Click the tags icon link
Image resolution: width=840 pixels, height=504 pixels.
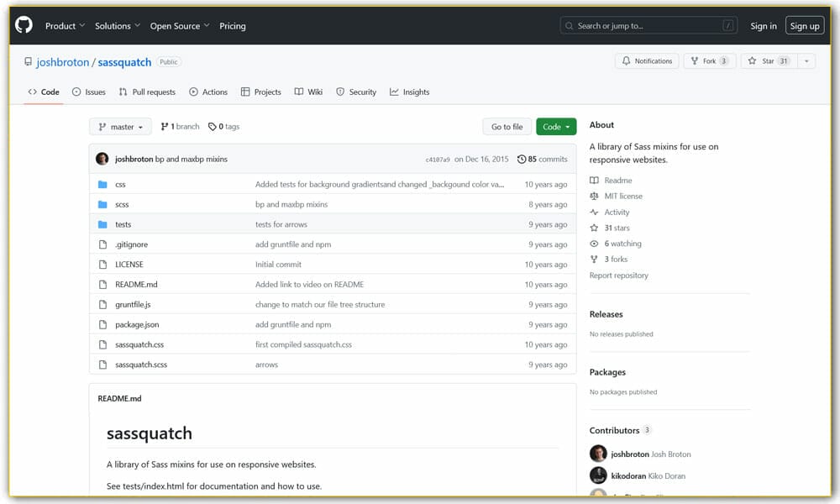pos(213,127)
